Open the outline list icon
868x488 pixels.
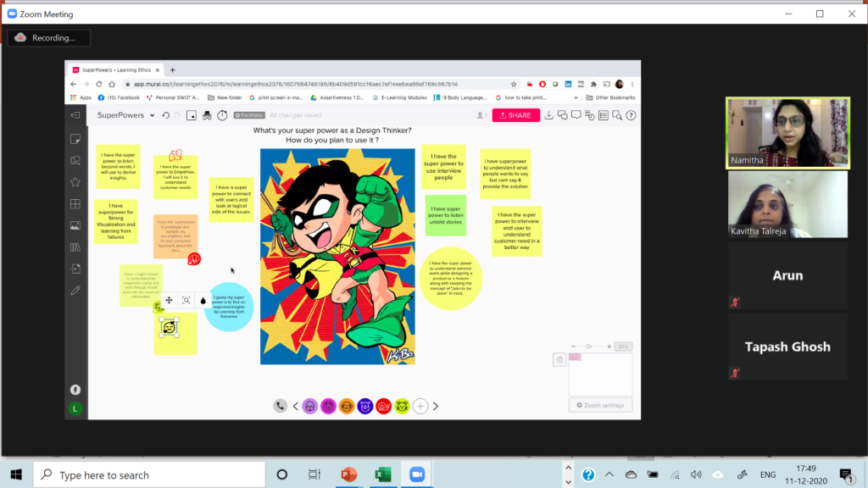[604, 115]
